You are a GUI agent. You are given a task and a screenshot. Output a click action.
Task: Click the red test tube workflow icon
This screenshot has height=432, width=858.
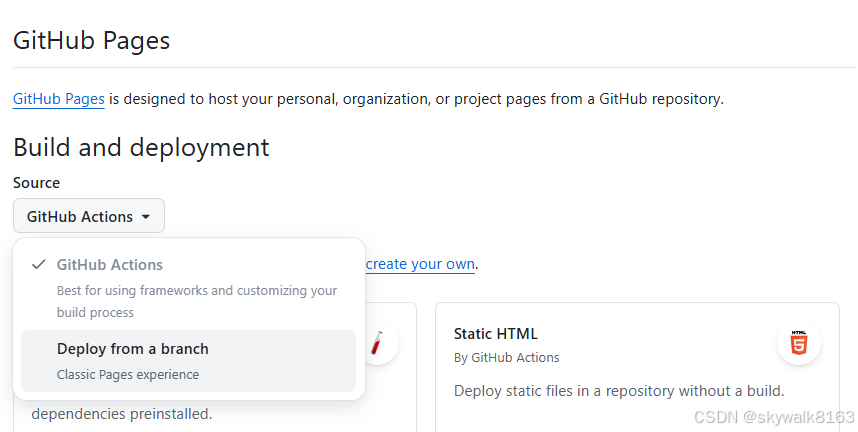point(377,343)
